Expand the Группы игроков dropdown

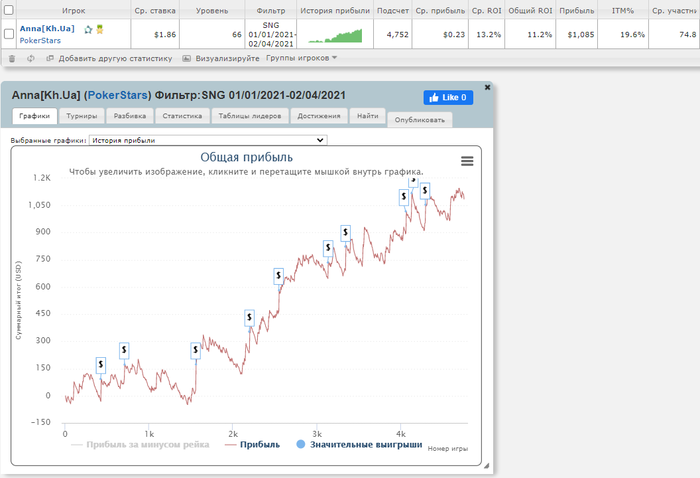[301, 58]
